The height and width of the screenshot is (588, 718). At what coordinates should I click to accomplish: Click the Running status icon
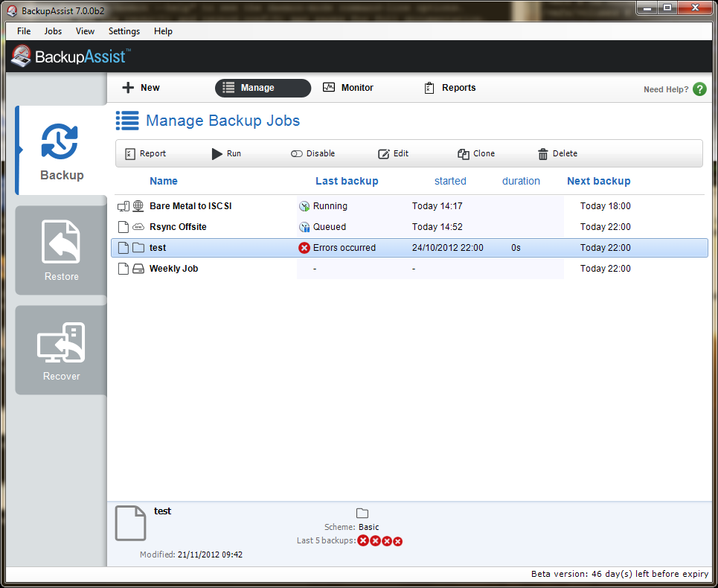tap(304, 206)
